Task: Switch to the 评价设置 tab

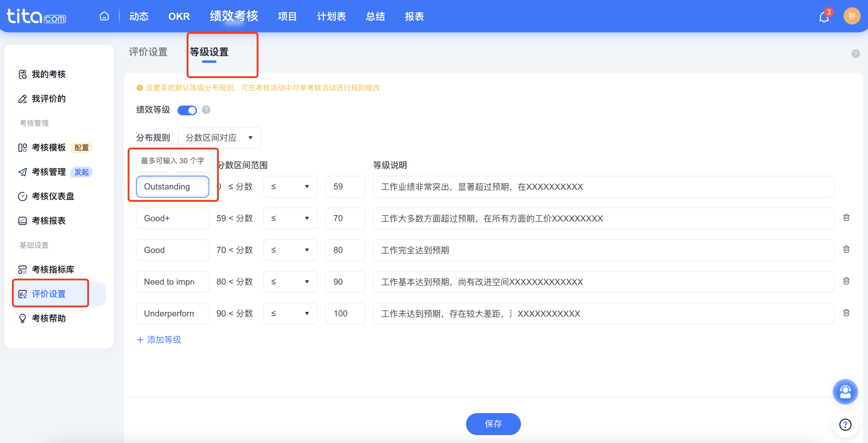Action: (x=148, y=52)
